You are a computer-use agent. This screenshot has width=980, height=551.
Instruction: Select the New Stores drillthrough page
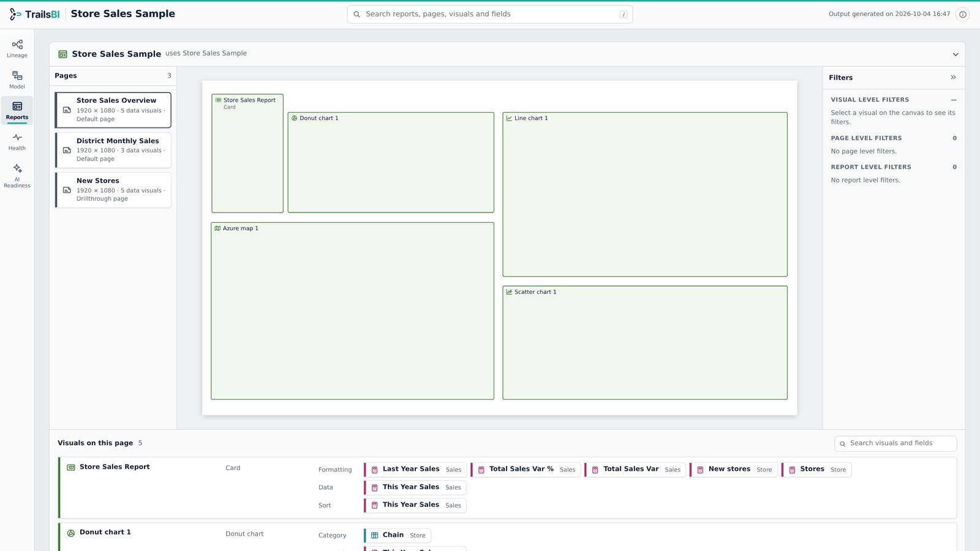pos(113,190)
